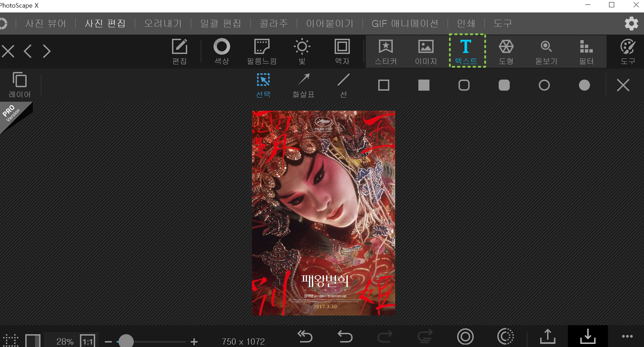Open the 도구 palette tools panel
Screen dimensions: 644x347
[x=628, y=51]
